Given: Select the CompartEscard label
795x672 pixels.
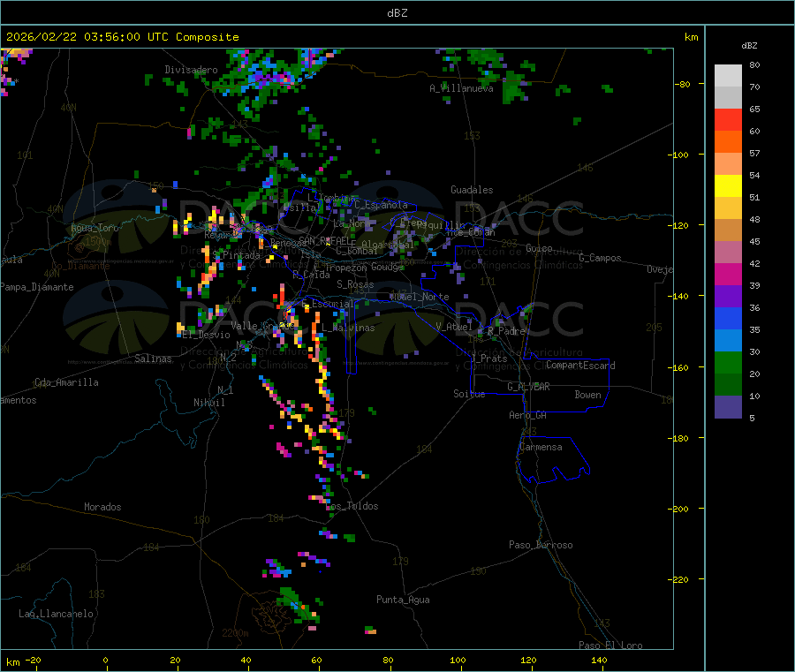Looking at the screenshot, I should pyautogui.click(x=580, y=365).
